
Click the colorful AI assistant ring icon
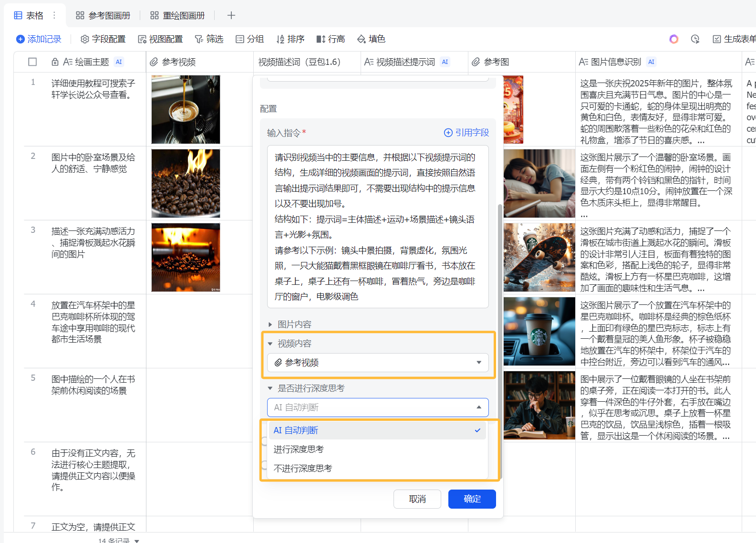[x=673, y=39]
